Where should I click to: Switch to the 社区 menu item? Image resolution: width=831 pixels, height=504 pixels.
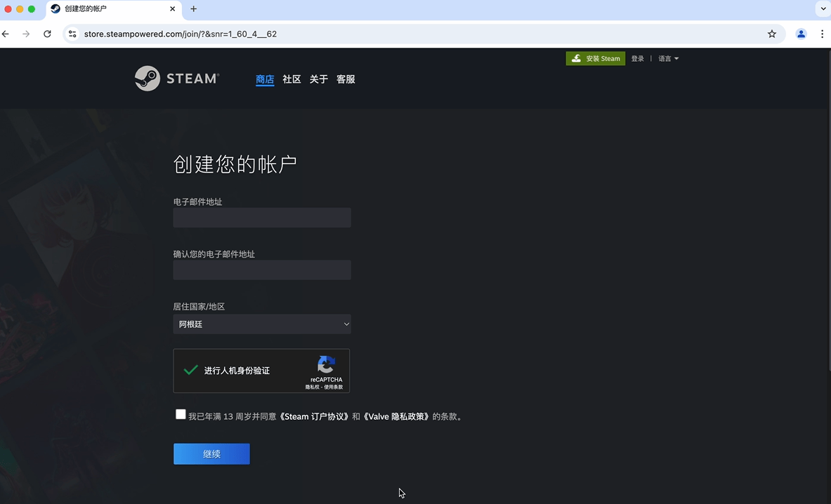coord(292,79)
